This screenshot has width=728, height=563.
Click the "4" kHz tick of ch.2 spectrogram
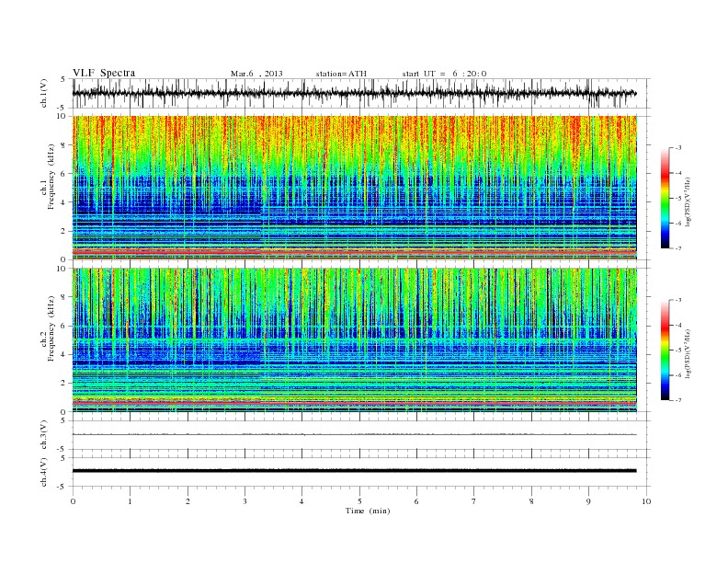tap(63, 354)
